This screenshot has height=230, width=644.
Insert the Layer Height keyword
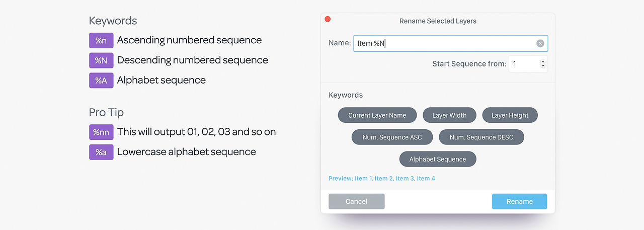[510, 115]
